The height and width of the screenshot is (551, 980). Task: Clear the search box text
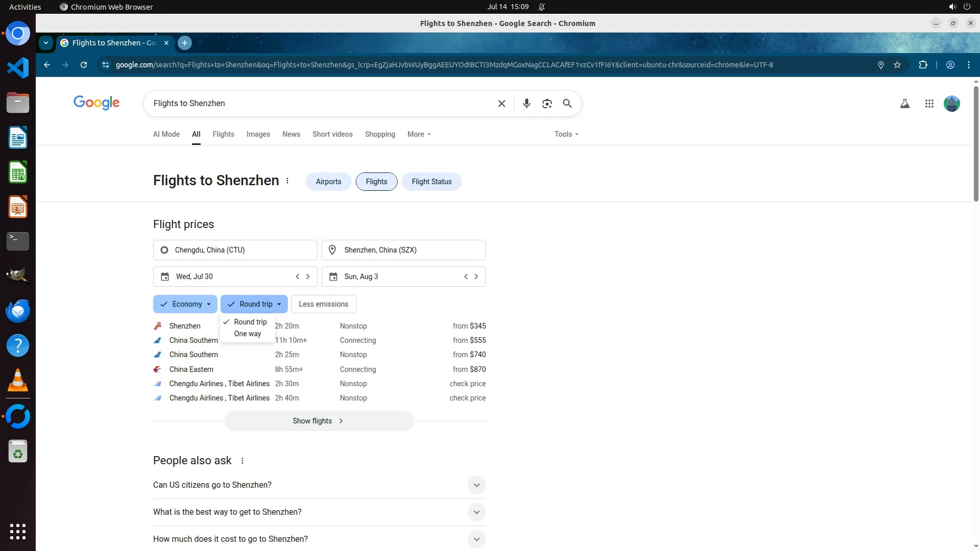501,104
